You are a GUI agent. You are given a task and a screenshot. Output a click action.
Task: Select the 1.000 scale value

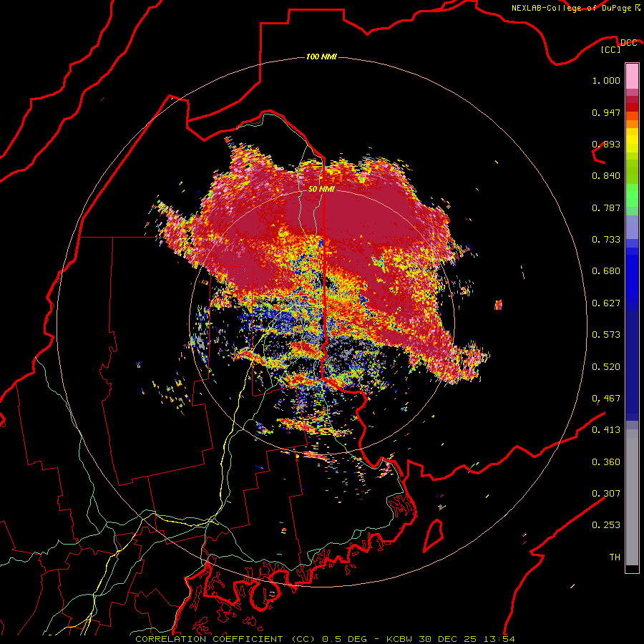point(606,80)
